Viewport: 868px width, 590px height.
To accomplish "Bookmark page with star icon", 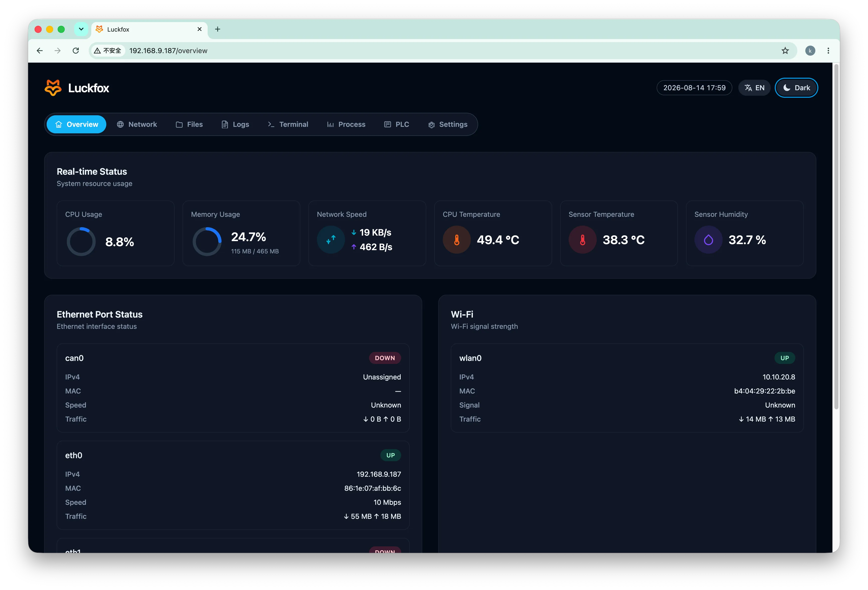I will [x=785, y=50].
